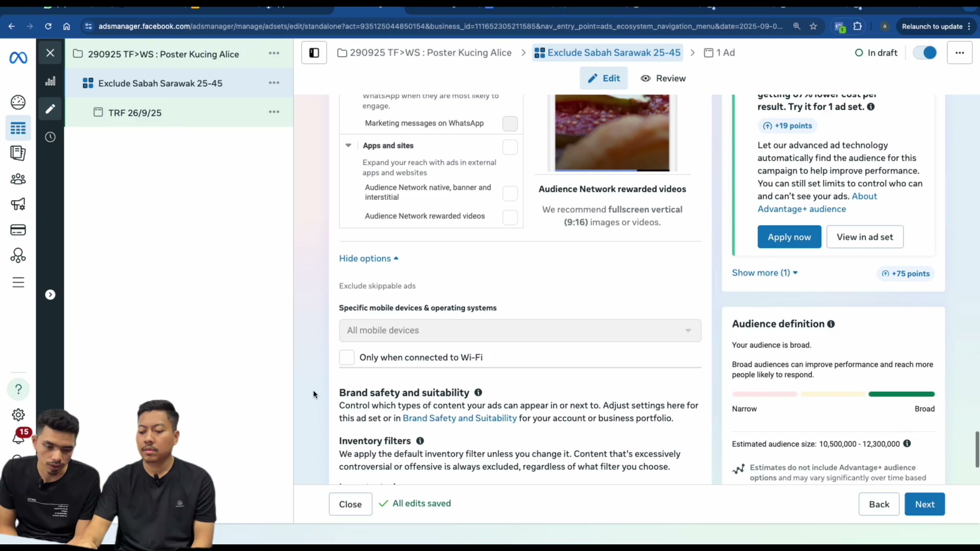The height and width of the screenshot is (551, 980).
Task: Open Events manager icon in sidebar
Action: click(18, 255)
